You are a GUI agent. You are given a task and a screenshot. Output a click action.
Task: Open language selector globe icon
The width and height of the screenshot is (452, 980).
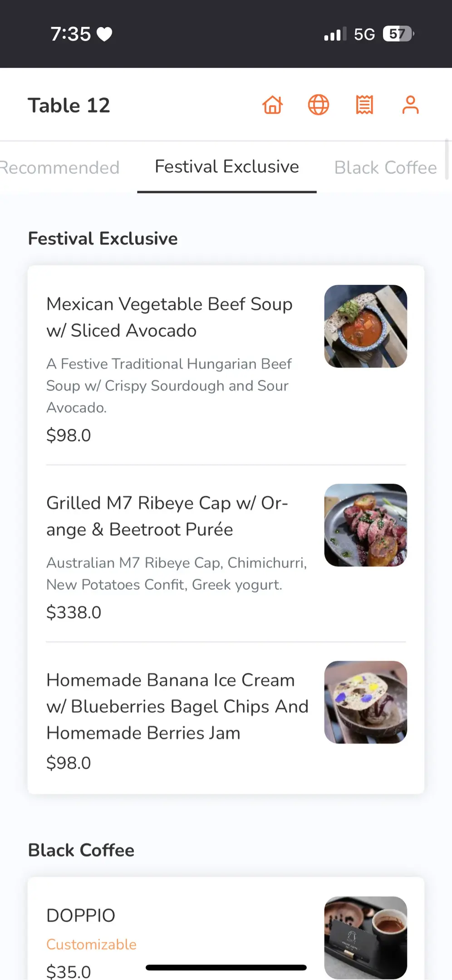[319, 105]
